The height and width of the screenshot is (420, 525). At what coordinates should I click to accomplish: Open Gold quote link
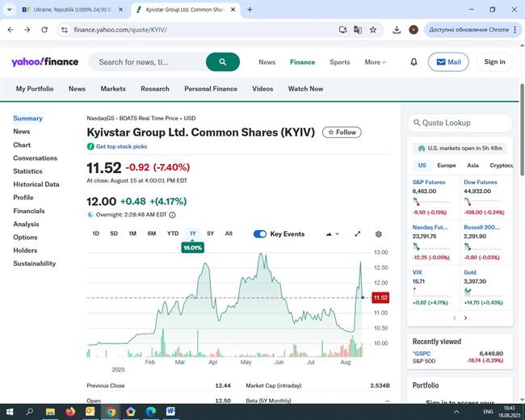click(x=470, y=272)
